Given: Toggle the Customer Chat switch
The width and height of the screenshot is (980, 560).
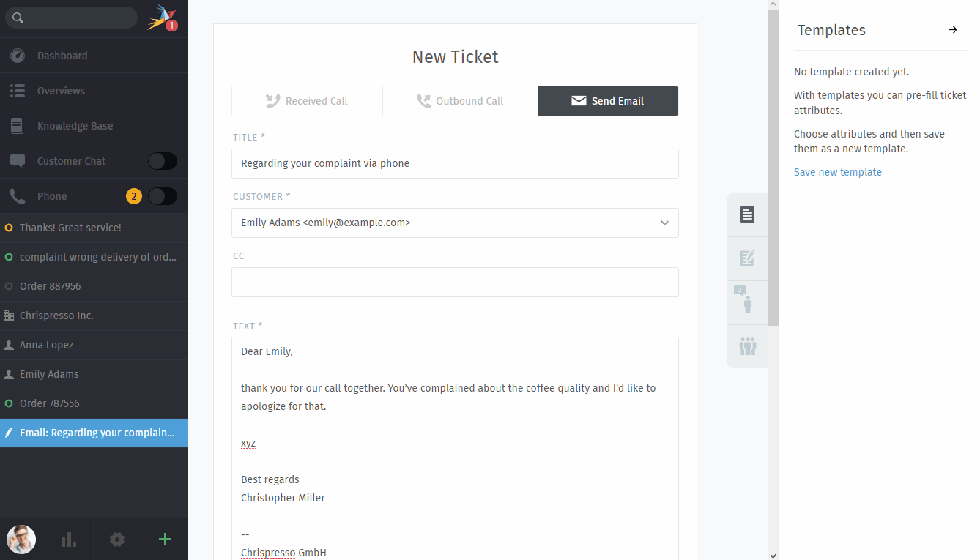Looking at the screenshot, I should (163, 161).
